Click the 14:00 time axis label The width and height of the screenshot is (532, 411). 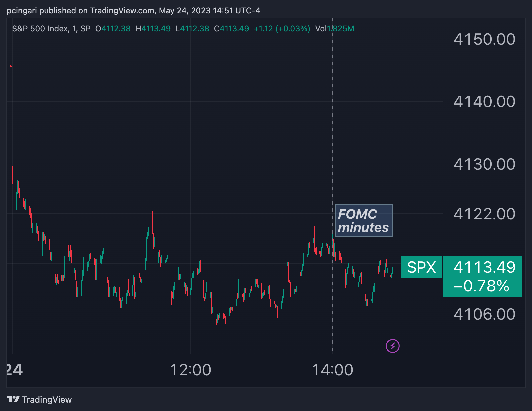[x=332, y=370]
